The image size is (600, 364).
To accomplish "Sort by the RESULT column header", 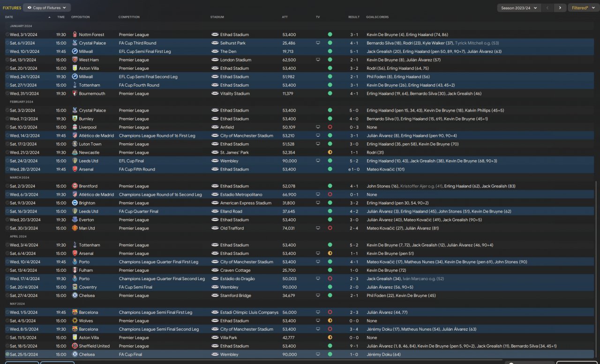I will tap(354, 17).
